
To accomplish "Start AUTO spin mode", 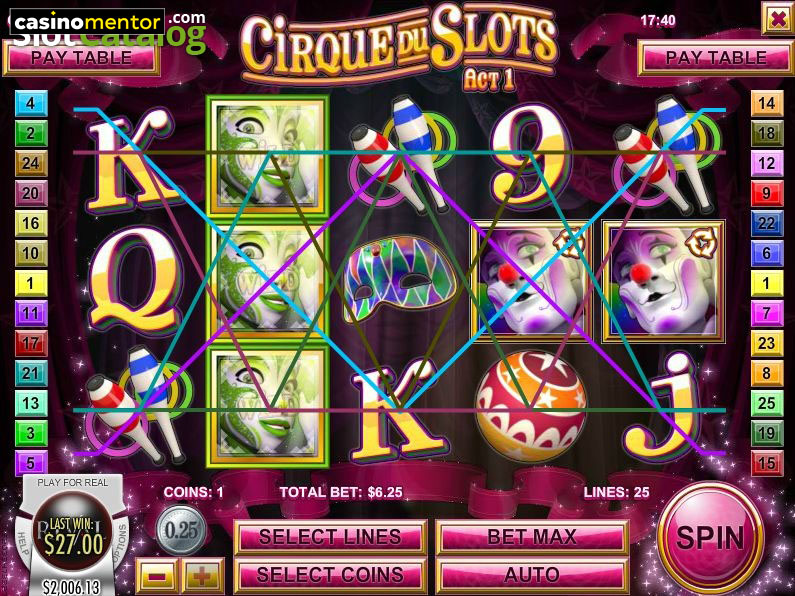I will pyautogui.click(x=532, y=575).
